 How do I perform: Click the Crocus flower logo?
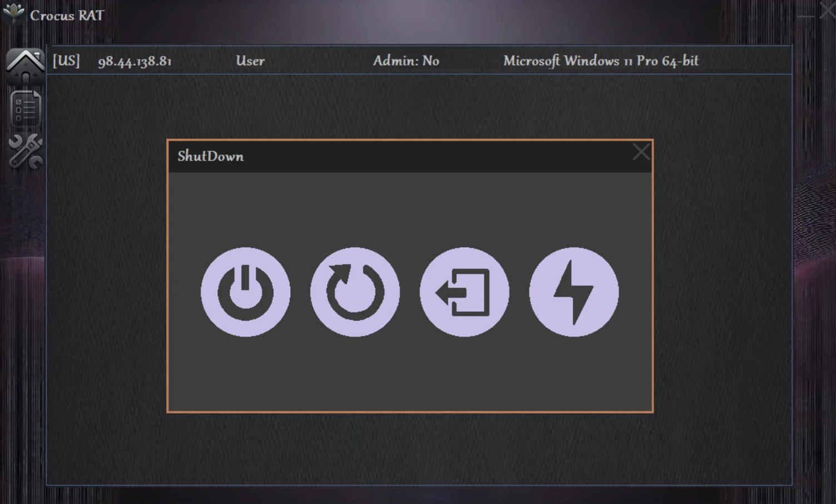coord(13,13)
